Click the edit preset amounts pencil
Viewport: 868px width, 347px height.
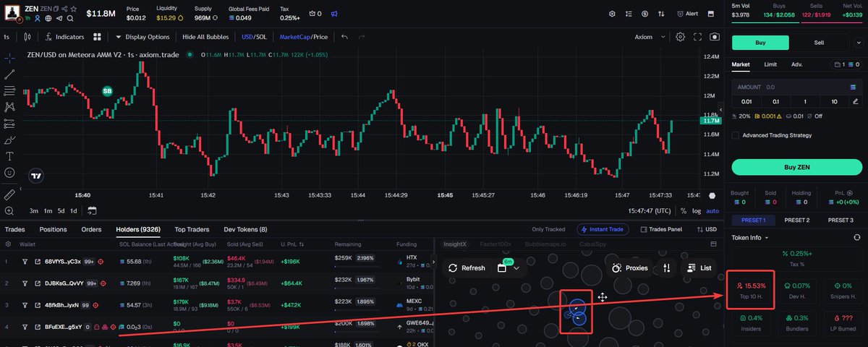856,101
